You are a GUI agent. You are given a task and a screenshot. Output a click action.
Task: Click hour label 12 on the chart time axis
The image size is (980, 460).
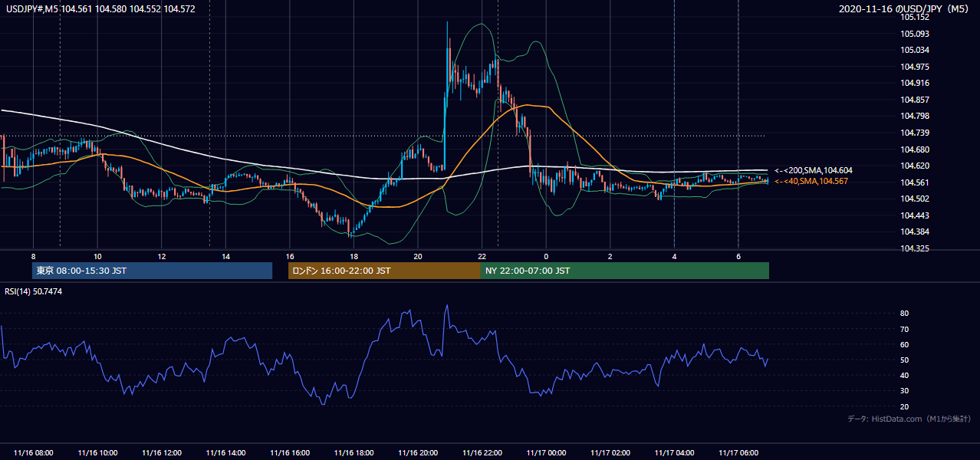pos(162,256)
